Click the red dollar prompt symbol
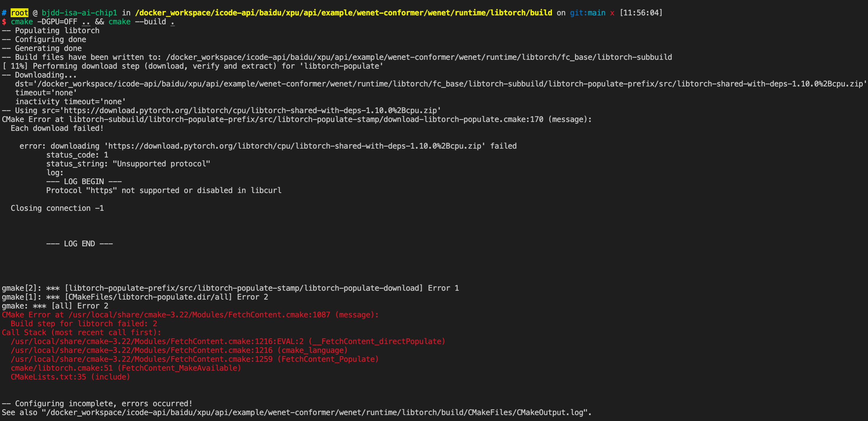 4,22
